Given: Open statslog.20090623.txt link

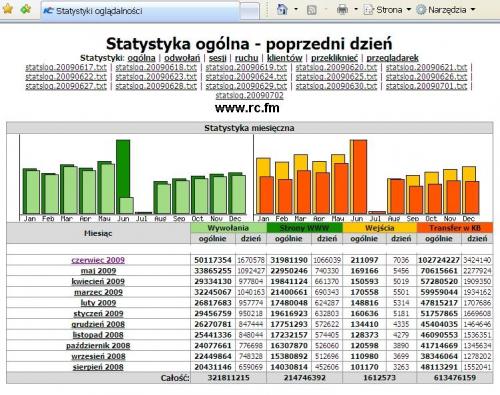Looking at the screenshot, I should point(156,77).
